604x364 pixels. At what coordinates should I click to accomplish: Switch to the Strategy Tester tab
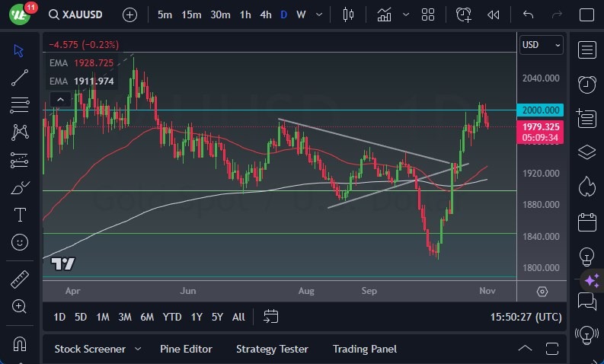(272, 349)
